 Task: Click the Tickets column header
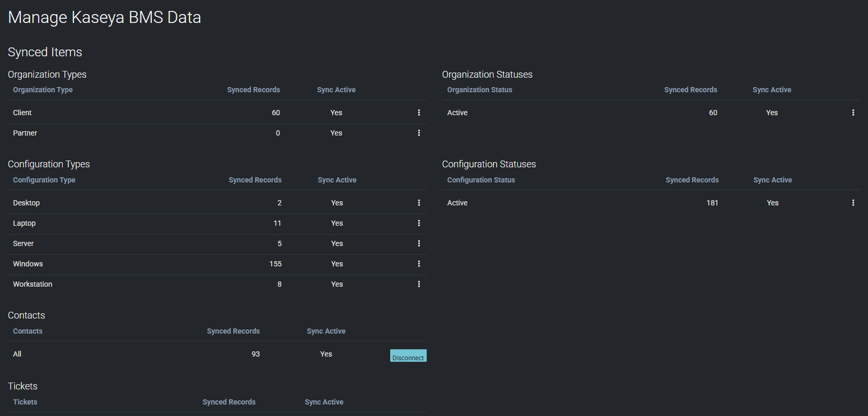tap(25, 402)
